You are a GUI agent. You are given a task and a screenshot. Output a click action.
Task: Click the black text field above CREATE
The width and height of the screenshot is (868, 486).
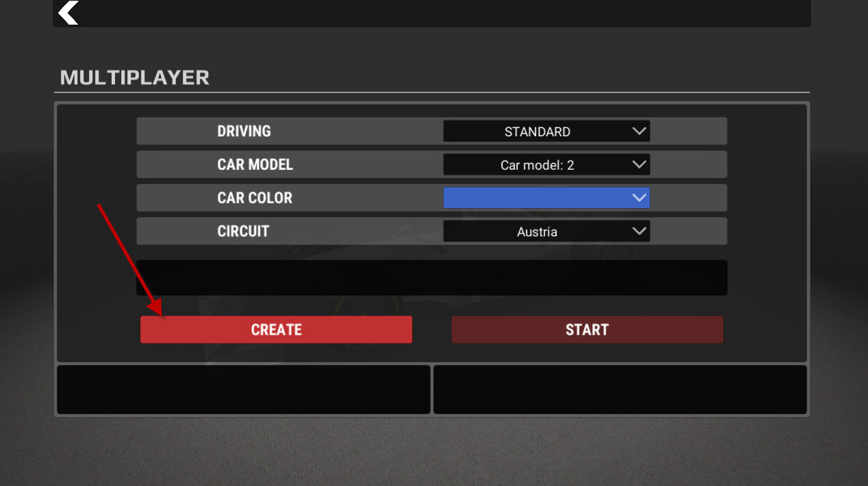click(x=432, y=277)
